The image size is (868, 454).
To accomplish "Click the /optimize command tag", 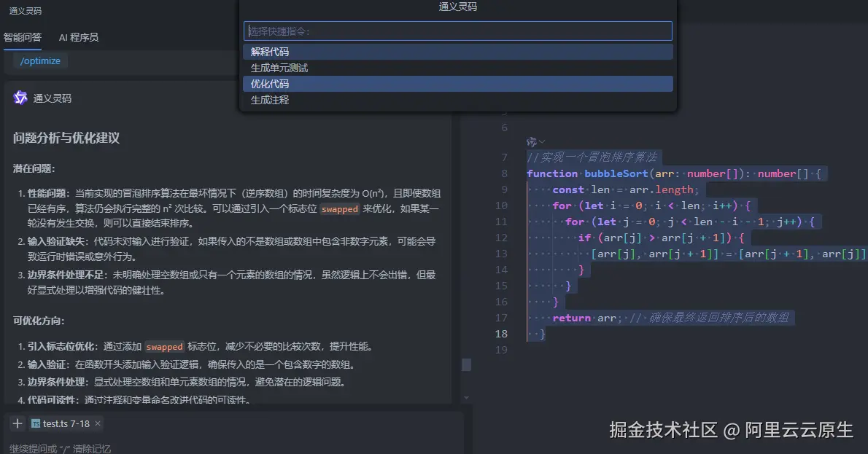I will coord(40,60).
